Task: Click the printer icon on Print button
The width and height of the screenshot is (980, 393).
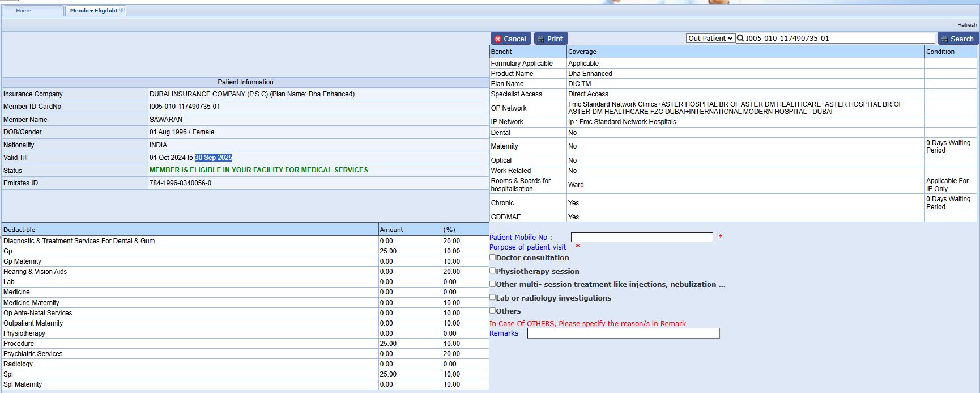Action: point(540,39)
